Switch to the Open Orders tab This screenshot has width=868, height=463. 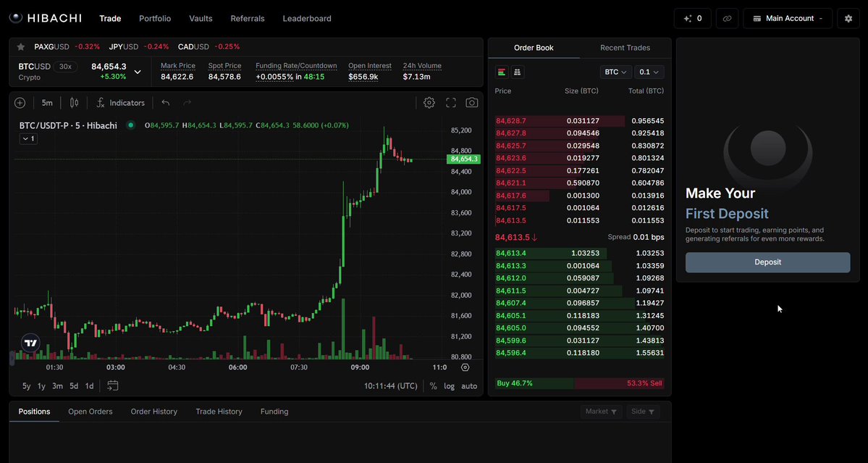coord(90,412)
